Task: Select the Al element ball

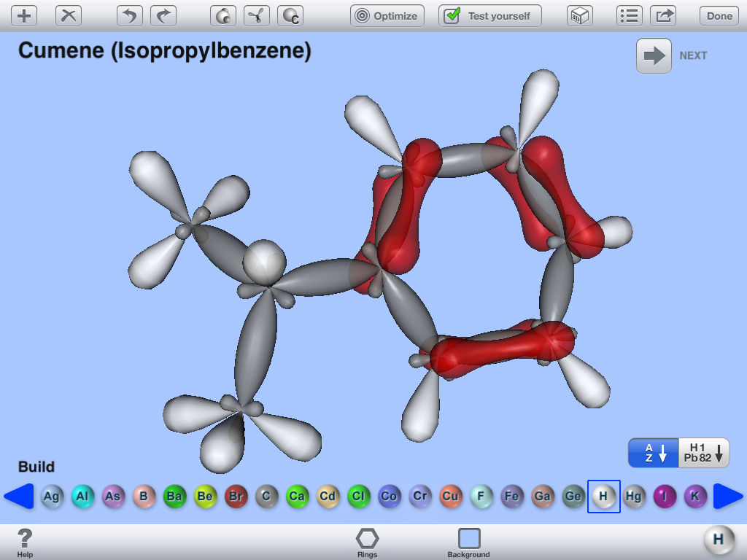Action: coord(82,496)
